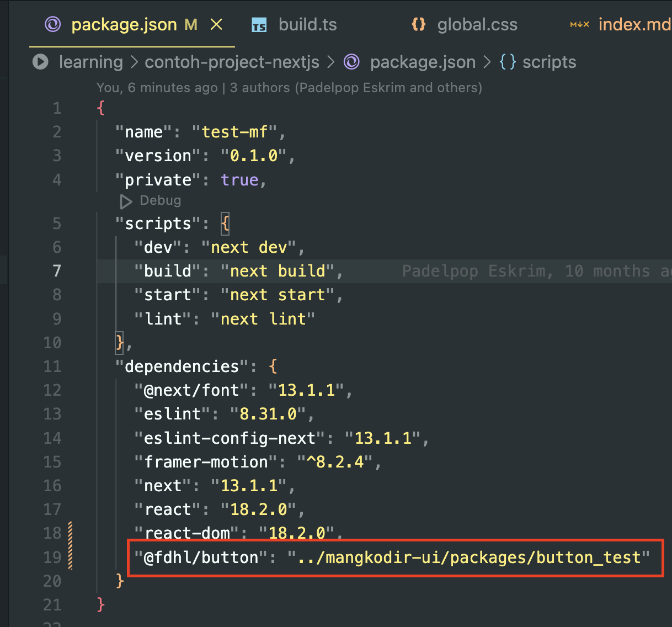Click the "8.31.0" eslint version
Screen dimensions: 672x627
(x=268, y=414)
